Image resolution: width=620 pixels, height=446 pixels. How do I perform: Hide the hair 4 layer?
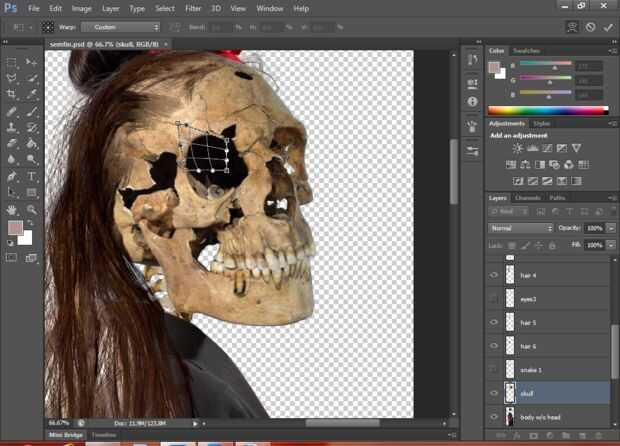[494, 274]
